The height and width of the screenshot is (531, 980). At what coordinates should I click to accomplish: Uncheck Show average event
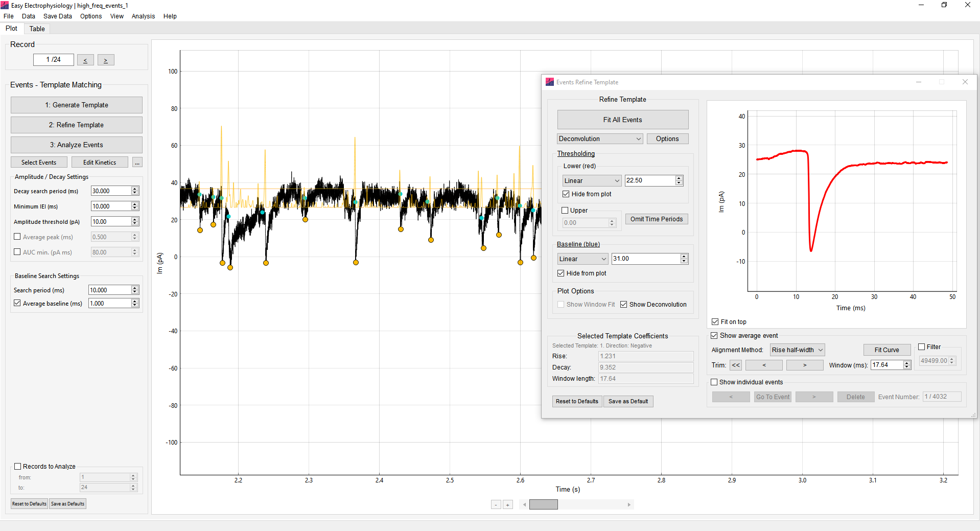click(714, 336)
